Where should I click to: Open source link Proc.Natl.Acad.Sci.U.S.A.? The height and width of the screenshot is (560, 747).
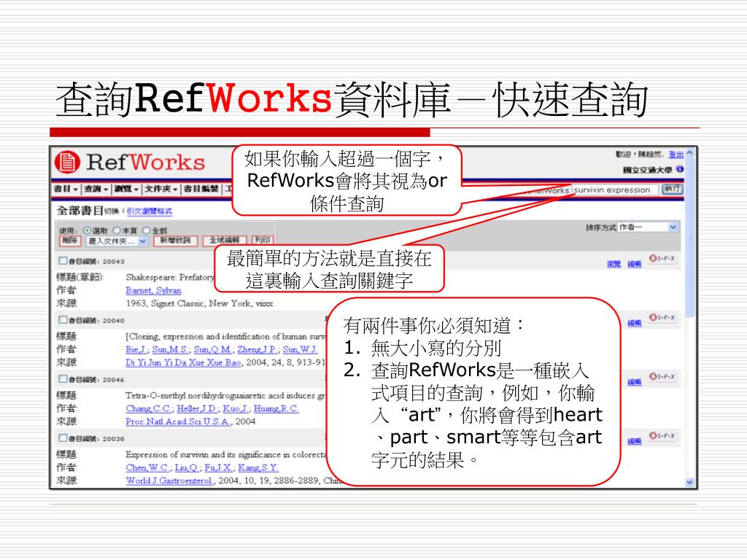[x=178, y=421]
